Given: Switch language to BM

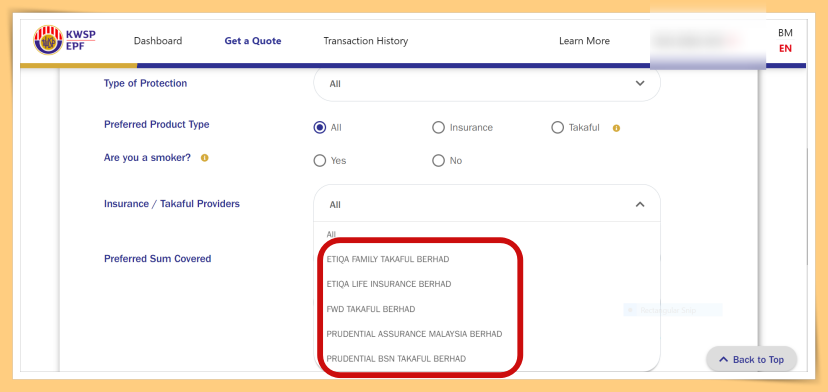Looking at the screenshot, I should tap(785, 33).
